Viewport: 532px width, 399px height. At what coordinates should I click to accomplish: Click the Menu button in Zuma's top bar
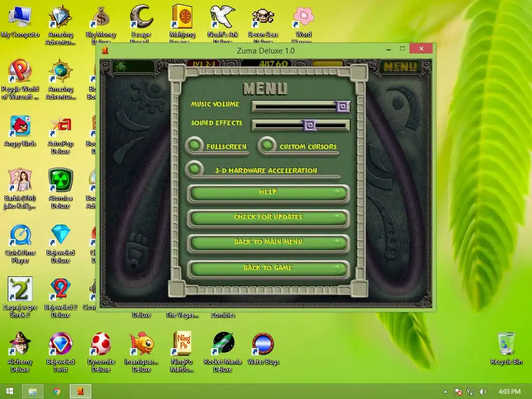pos(400,66)
